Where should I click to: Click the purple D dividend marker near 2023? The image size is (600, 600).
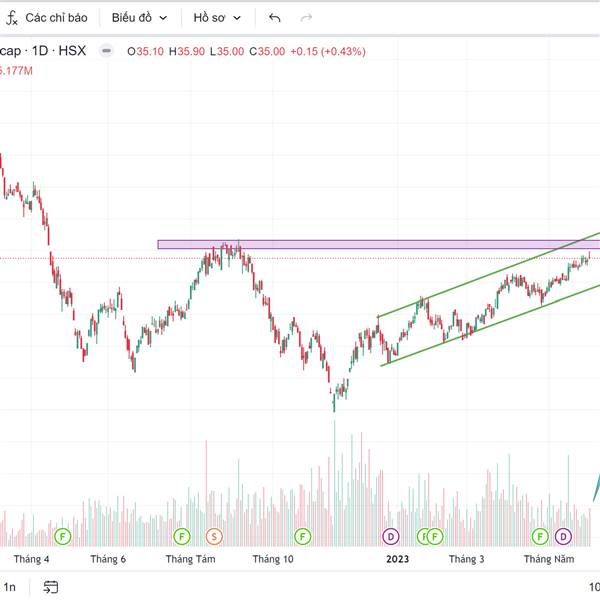click(390, 537)
